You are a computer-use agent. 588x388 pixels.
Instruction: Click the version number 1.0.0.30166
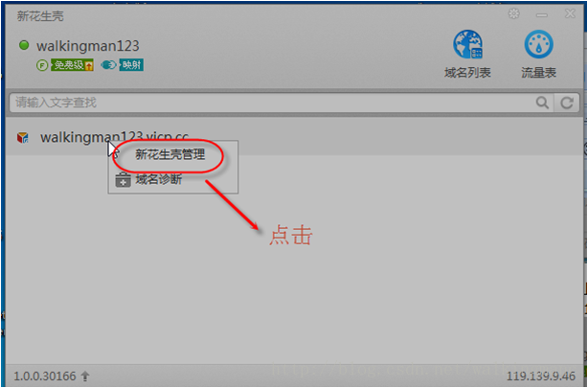point(45,376)
